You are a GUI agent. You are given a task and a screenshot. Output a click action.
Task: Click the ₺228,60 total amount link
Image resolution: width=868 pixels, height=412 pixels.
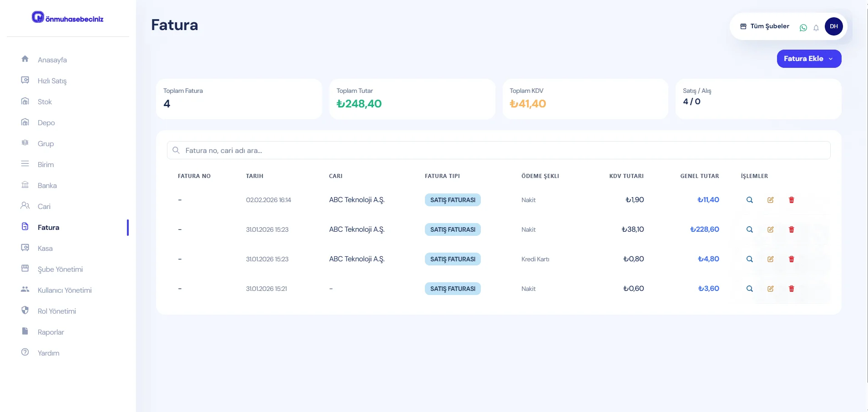click(704, 229)
